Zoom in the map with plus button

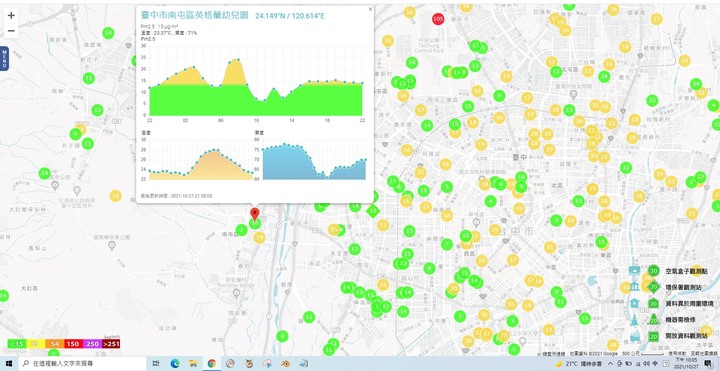(11, 16)
